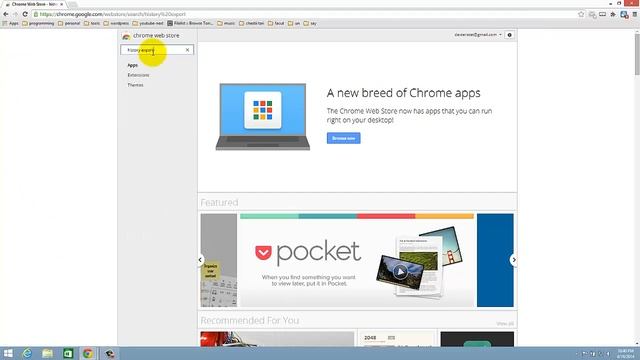The image size is (640, 360).
Task: Open File Explorer from the taskbar
Action: pos(47,353)
